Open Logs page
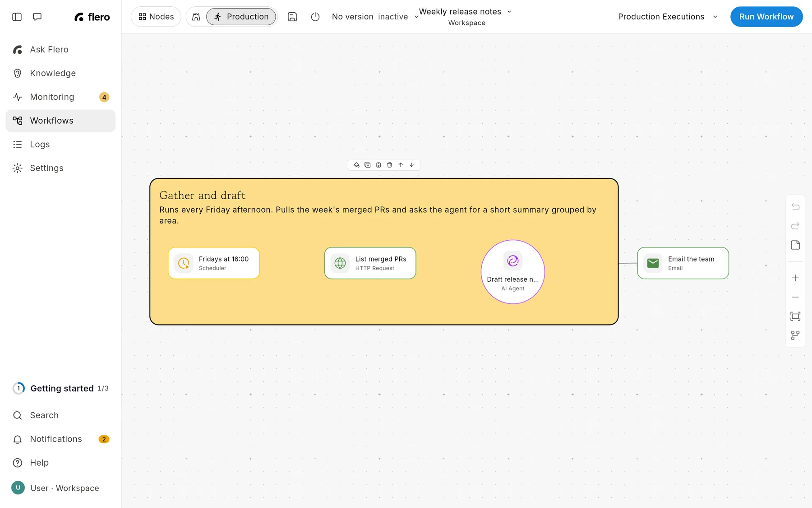This screenshot has width=812, height=508. pyautogui.click(x=60, y=144)
